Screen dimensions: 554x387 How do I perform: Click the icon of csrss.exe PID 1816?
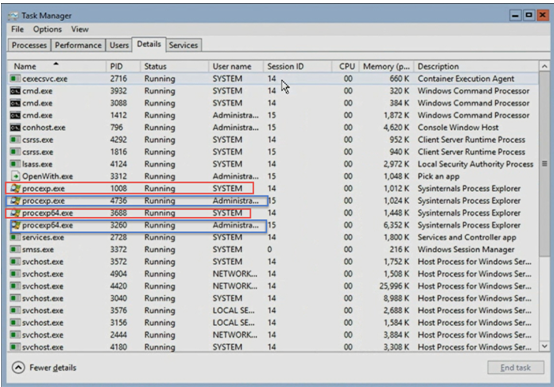15,152
